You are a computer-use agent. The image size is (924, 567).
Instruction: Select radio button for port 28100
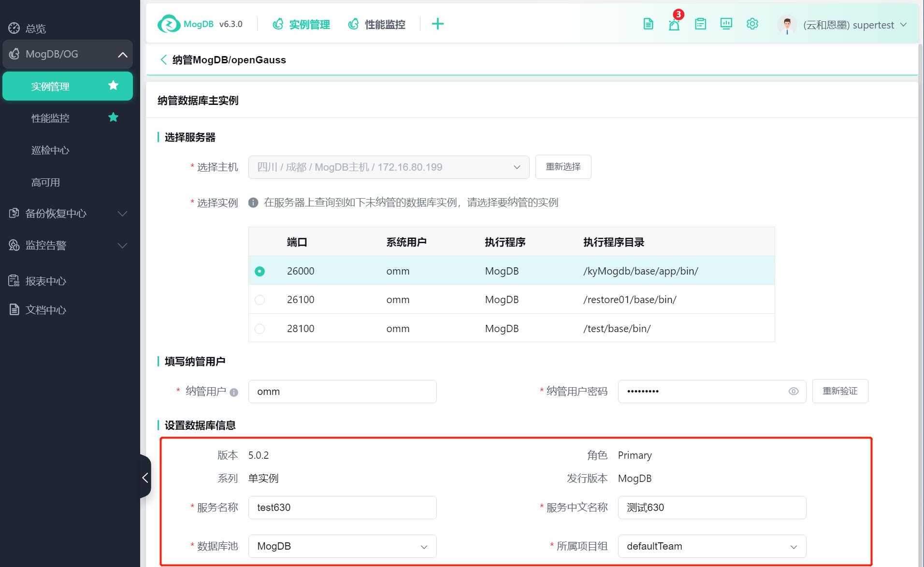click(x=260, y=329)
